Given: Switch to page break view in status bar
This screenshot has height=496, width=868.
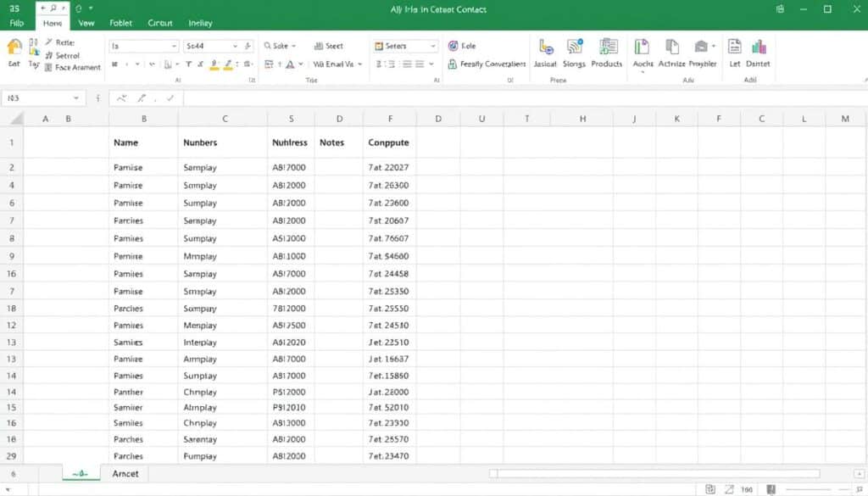Looking at the screenshot, I should pos(771,489).
